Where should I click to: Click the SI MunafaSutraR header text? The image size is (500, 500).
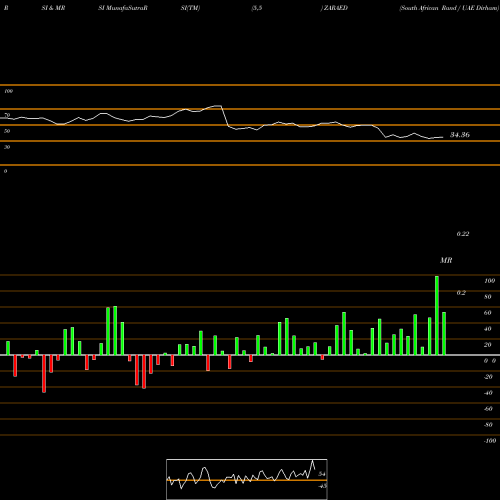point(123,8)
